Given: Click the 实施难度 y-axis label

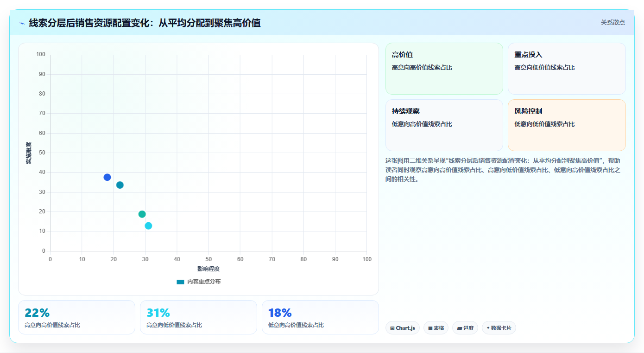Looking at the screenshot, I should pyautogui.click(x=29, y=153).
